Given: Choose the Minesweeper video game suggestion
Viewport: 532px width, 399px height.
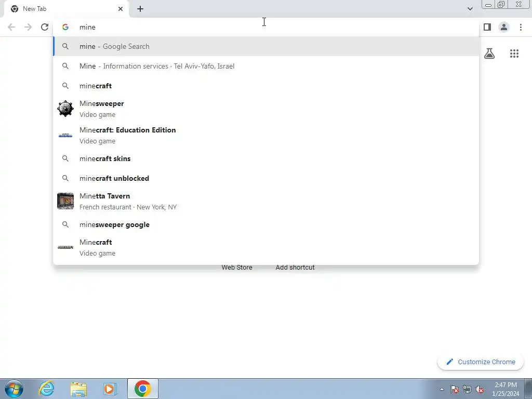Looking at the screenshot, I should [266, 109].
